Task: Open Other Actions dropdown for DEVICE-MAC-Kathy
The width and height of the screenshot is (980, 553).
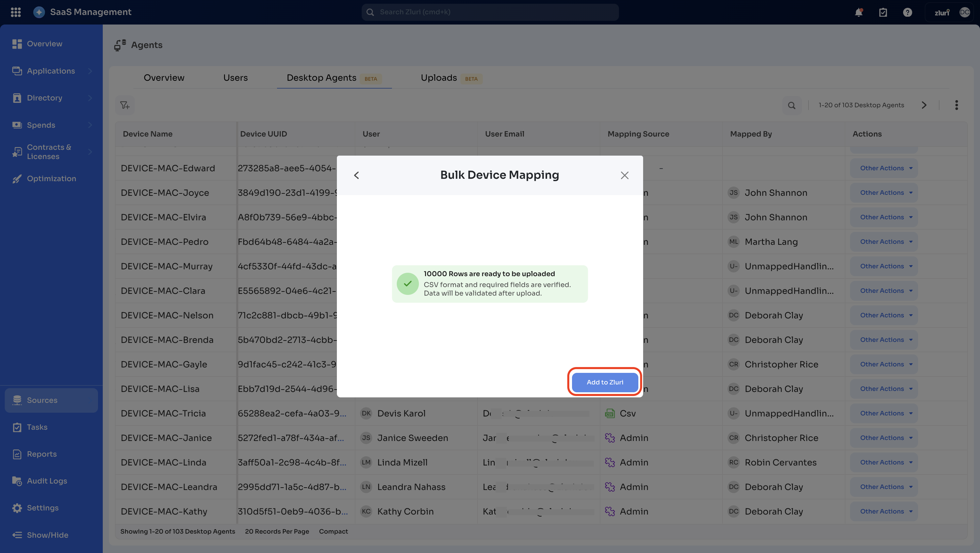Action: pos(884,511)
